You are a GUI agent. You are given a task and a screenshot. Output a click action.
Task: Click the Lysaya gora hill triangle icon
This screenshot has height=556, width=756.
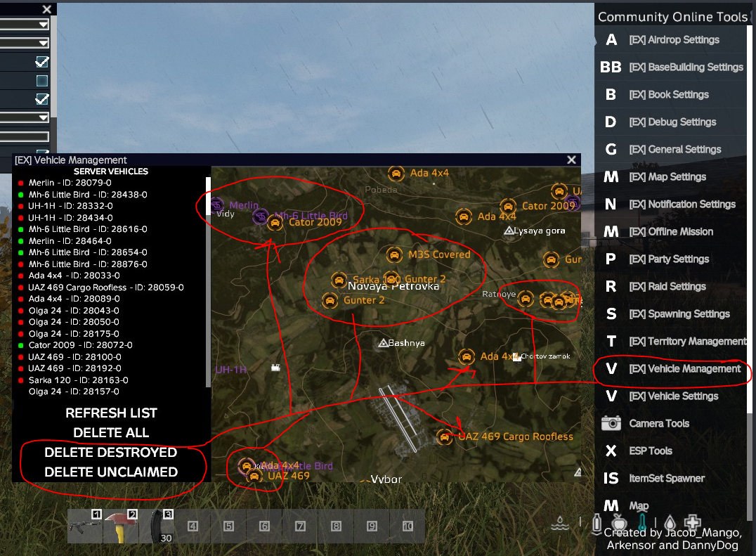click(508, 231)
